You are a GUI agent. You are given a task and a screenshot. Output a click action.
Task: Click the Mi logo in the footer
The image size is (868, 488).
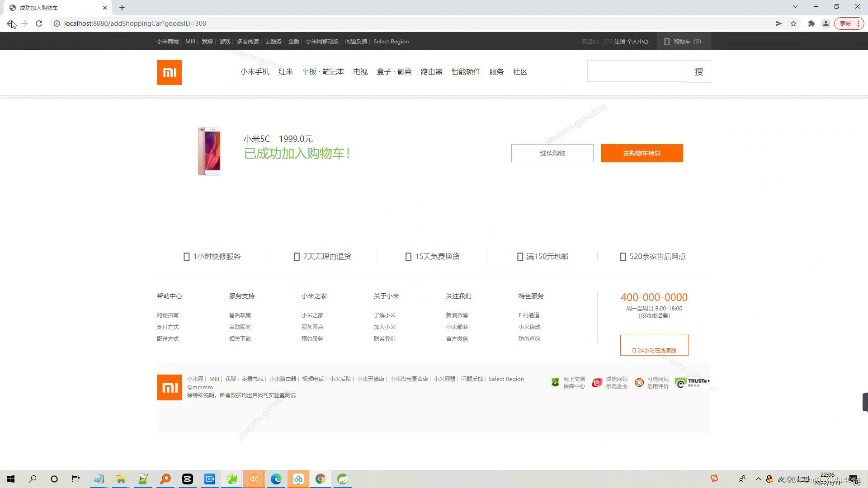[x=169, y=387]
